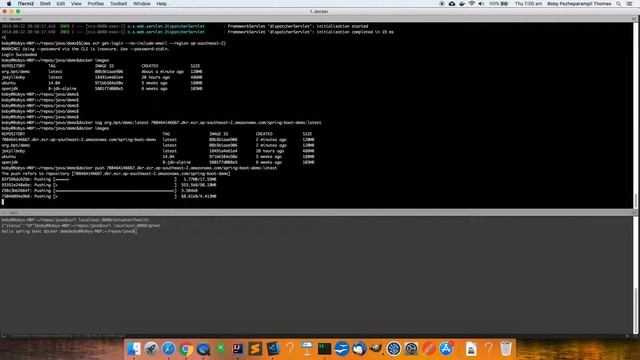
Task: Open the SourceTree dock icon
Action: point(393,349)
